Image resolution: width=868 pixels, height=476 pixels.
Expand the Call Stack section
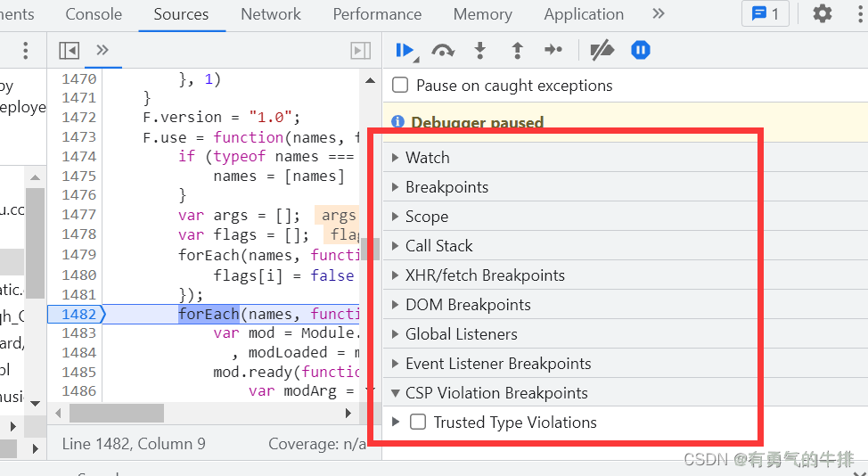coord(438,246)
